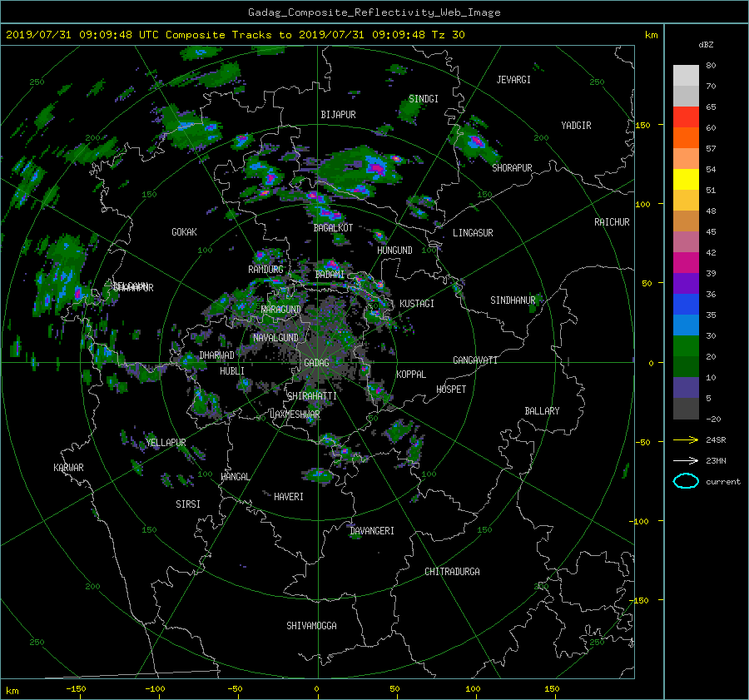Click the SINDHANUR city label
This screenshot has width=749, height=700.
tap(513, 300)
